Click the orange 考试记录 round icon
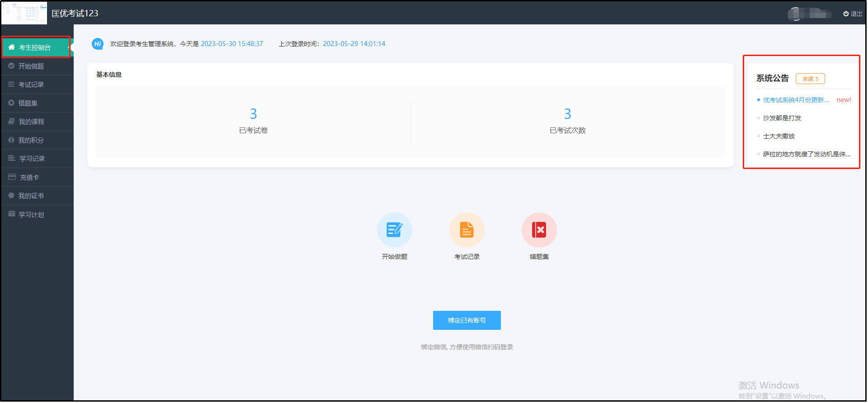 pyautogui.click(x=467, y=230)
